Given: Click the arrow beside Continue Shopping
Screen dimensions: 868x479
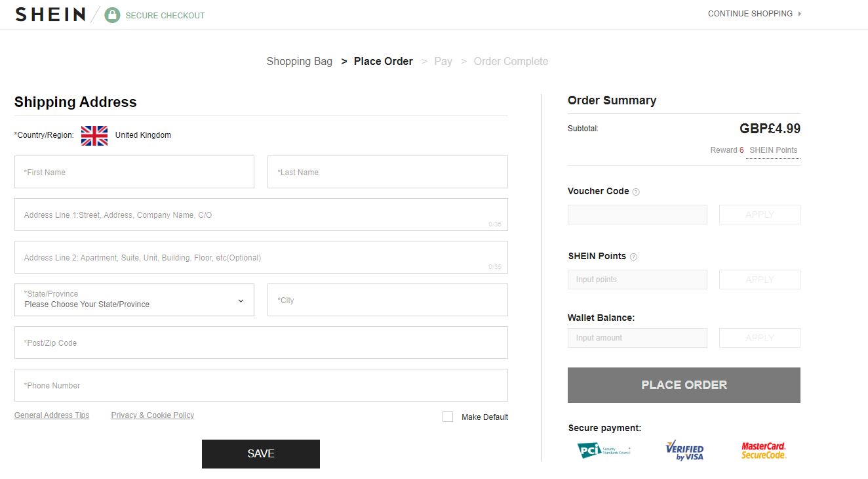Looking at the screenshot, I should point(799,14).
